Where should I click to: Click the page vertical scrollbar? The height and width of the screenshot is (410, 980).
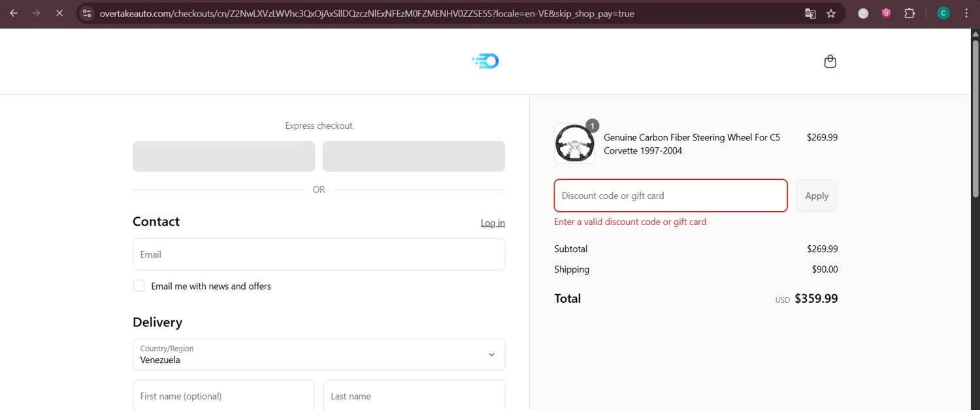click(975, 118)
